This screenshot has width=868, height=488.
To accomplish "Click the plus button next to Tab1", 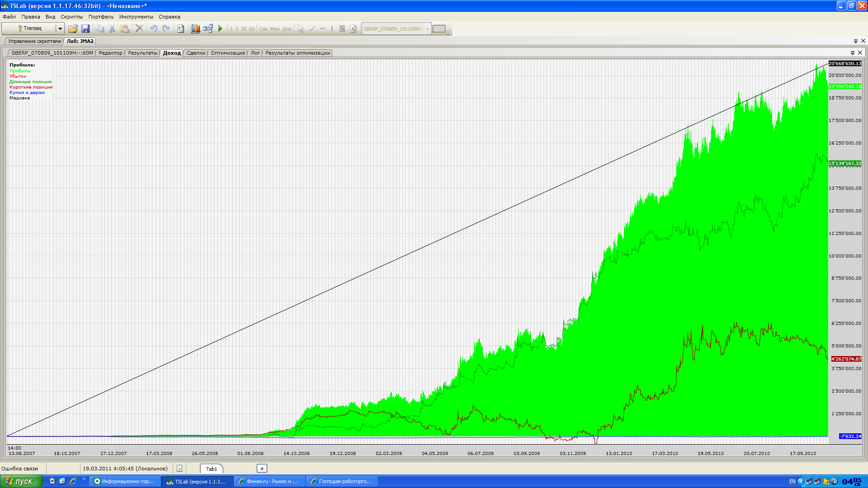I will click(262, 469).
